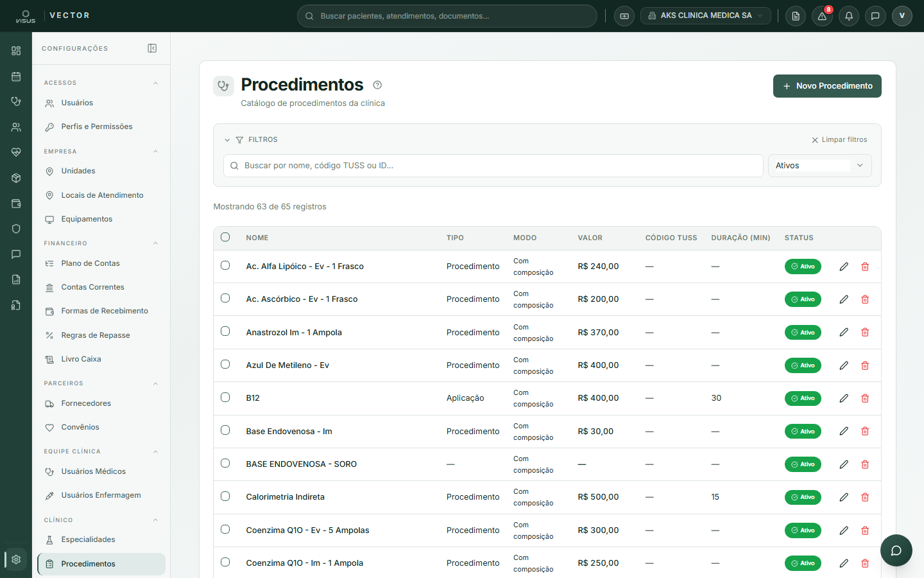Open Locais de Atendimento sidebar link
This screenshot has height=578, width=924.
point(101,195)
